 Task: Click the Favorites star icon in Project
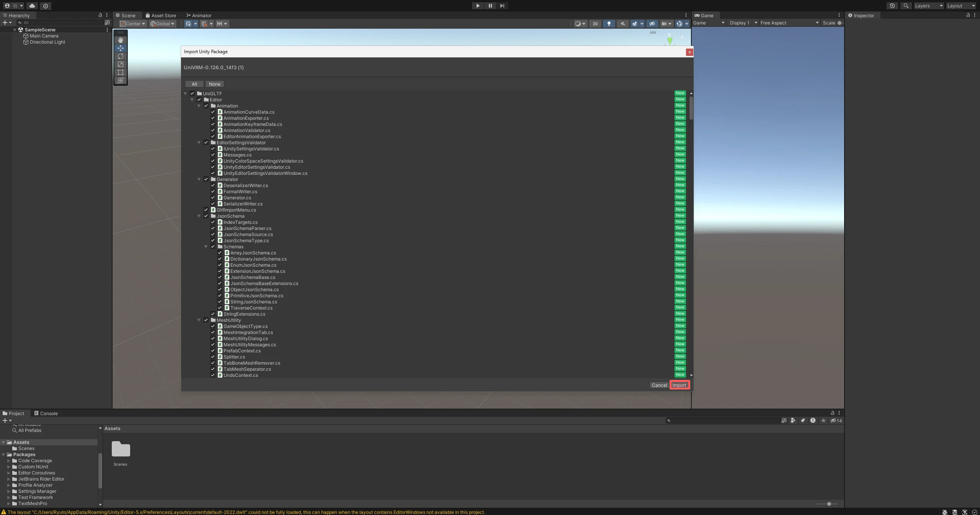click(x=823, y=420)
